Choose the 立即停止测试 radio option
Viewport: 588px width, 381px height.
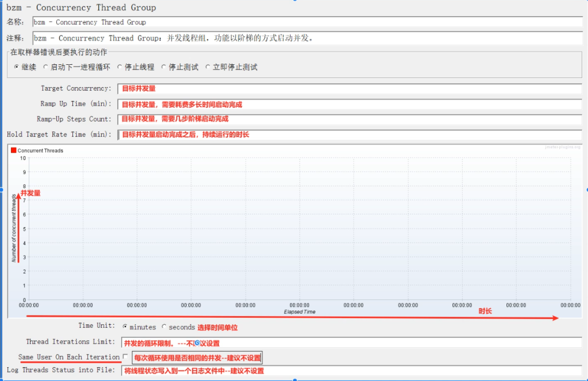click(x=208, y=67)
